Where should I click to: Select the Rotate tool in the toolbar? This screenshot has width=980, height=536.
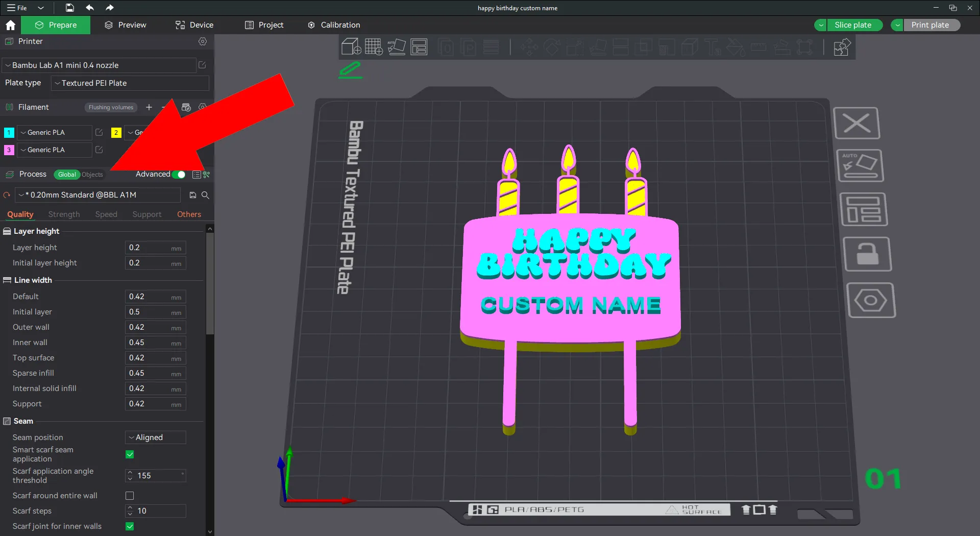click(x=552, y=47)
